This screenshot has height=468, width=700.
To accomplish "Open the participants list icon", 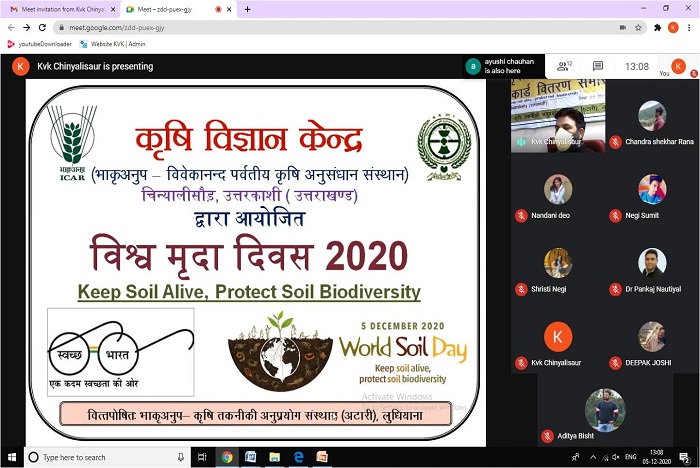I will click(562, 66).
